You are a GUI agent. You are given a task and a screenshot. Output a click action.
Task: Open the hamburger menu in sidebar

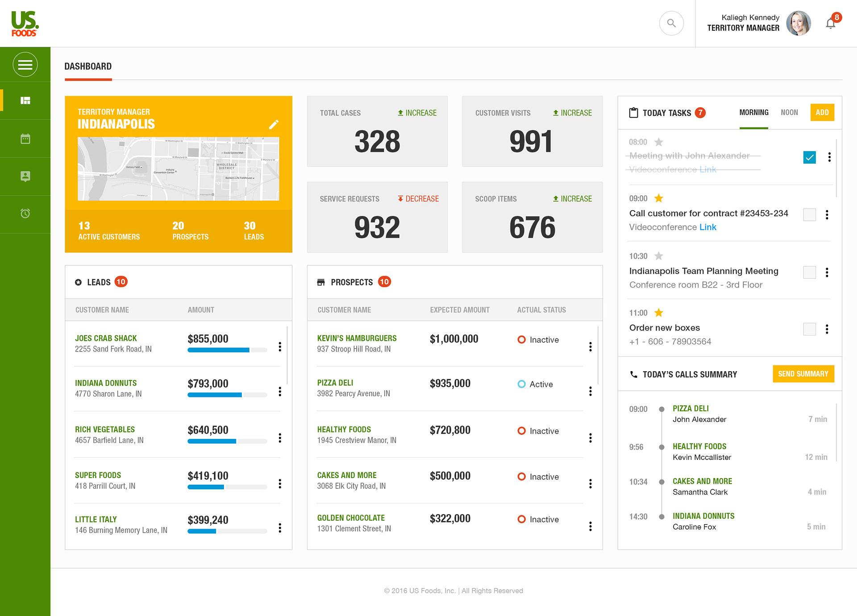tap(25, 65)
